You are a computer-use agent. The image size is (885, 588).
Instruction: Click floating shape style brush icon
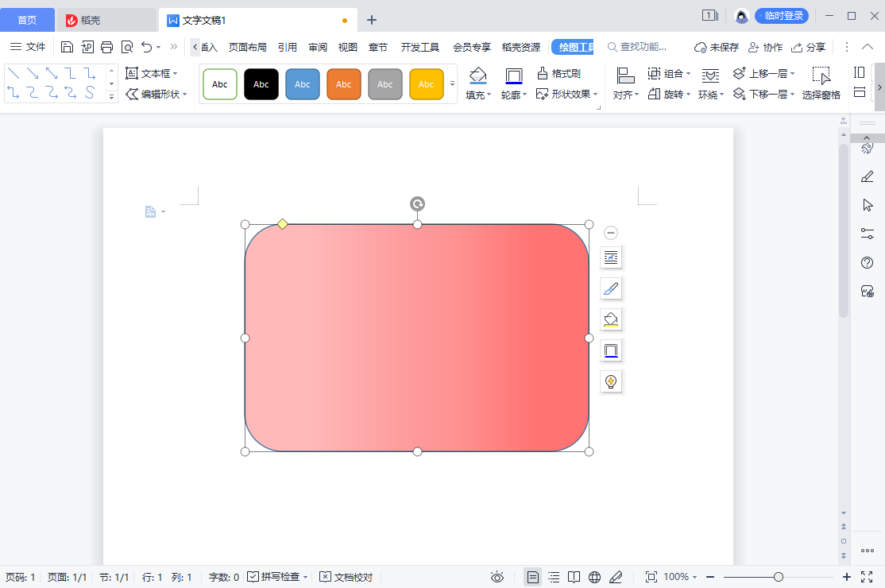pos(611,289)
